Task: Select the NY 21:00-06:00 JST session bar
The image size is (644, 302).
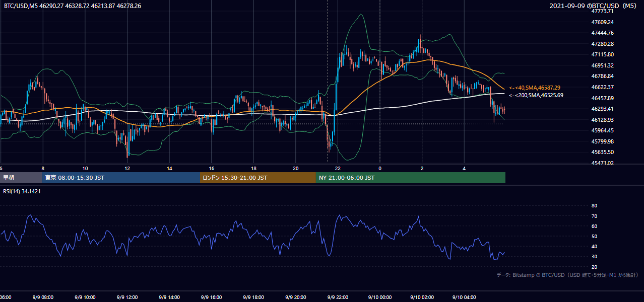Action: [411, 178]
